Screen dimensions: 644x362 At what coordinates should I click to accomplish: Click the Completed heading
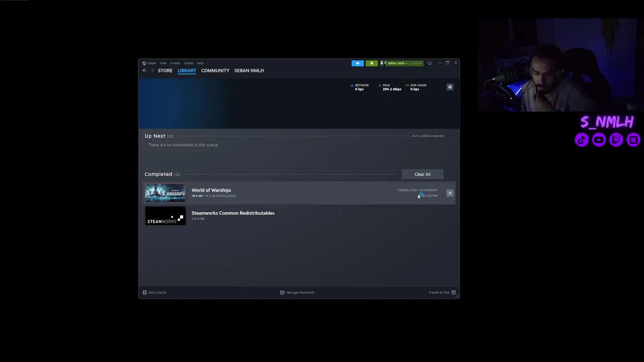pos(158,174)
